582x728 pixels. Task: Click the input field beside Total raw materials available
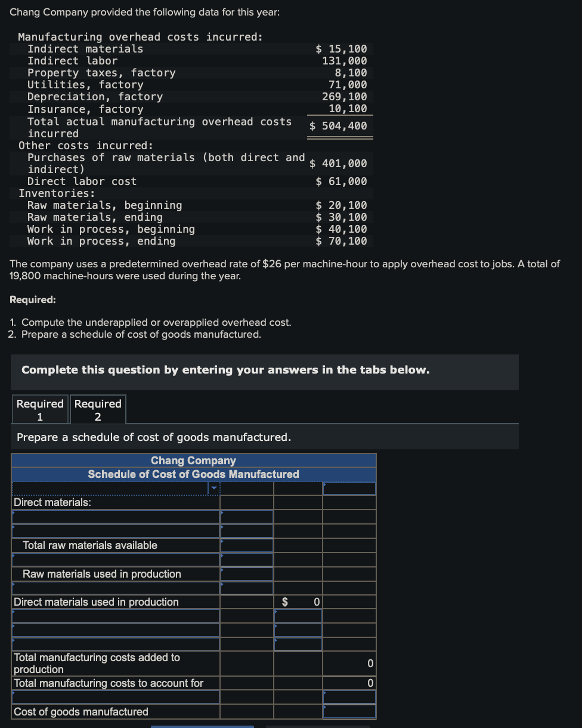(x=246, y=545)
